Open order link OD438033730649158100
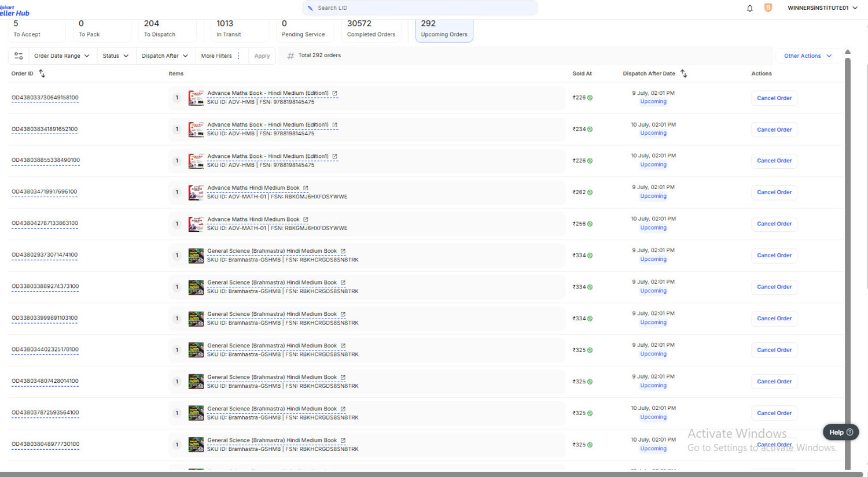The height and width of the screenshot is (477, 868). (x=45, y=98)
